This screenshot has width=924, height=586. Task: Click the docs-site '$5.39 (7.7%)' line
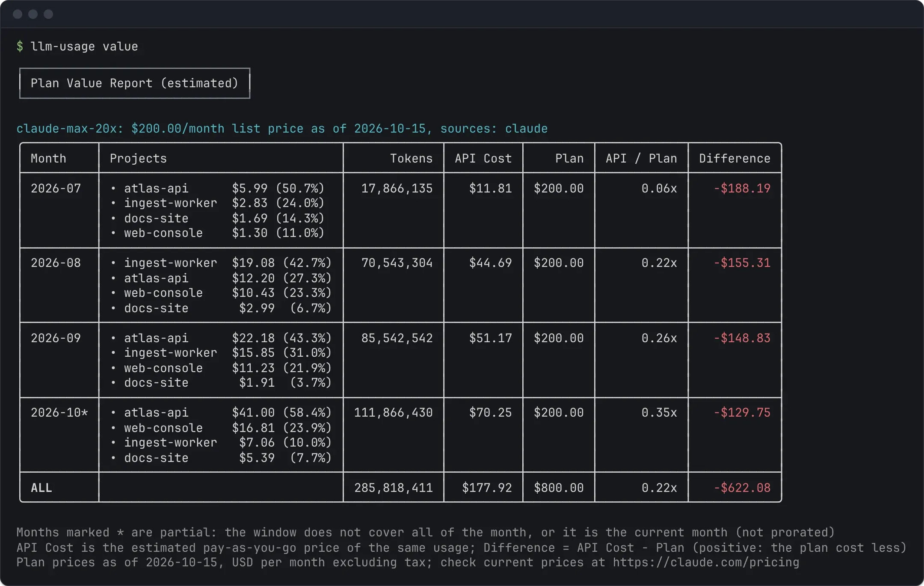[221, 458]
